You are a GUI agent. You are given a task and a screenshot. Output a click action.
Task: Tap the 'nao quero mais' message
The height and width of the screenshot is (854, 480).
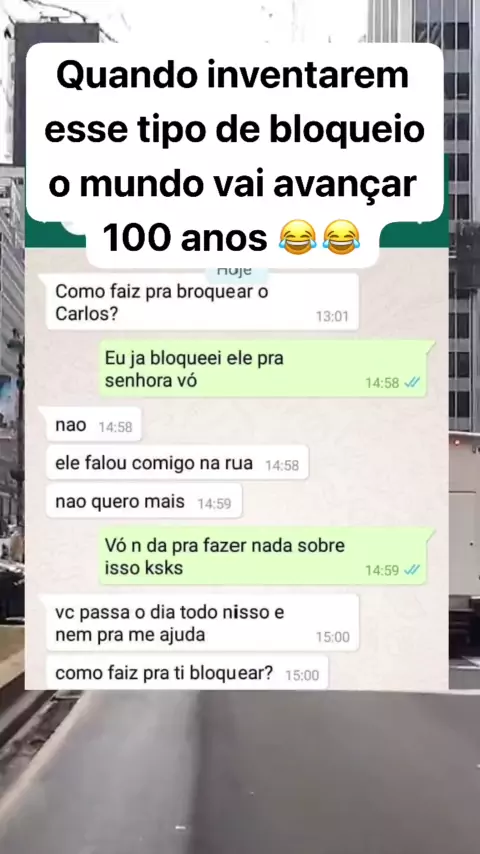pyautogui.click(x=144, y=502)
